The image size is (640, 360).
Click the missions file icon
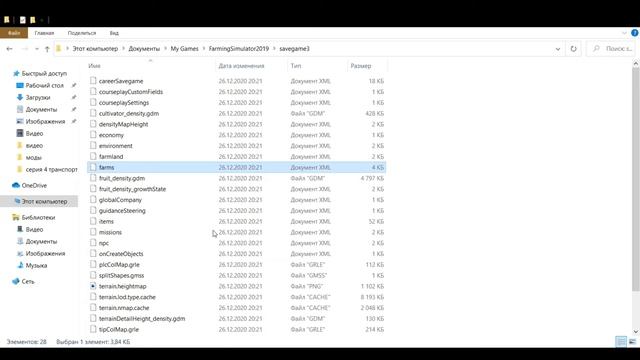tap(93, 232)
